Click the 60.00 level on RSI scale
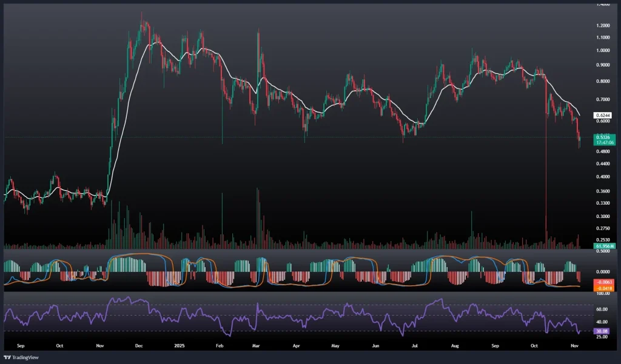This screenshot has height=364, width=621. point(601,309)
